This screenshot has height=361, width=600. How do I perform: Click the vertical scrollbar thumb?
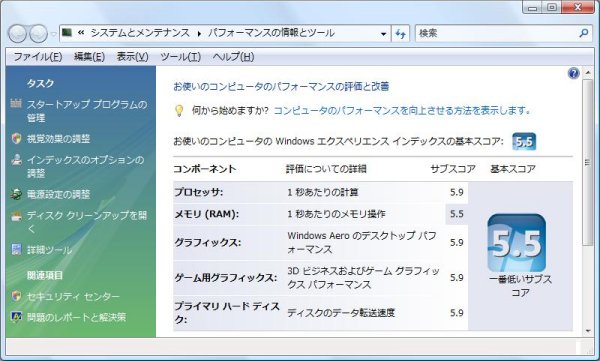click(x=588, y=163)
